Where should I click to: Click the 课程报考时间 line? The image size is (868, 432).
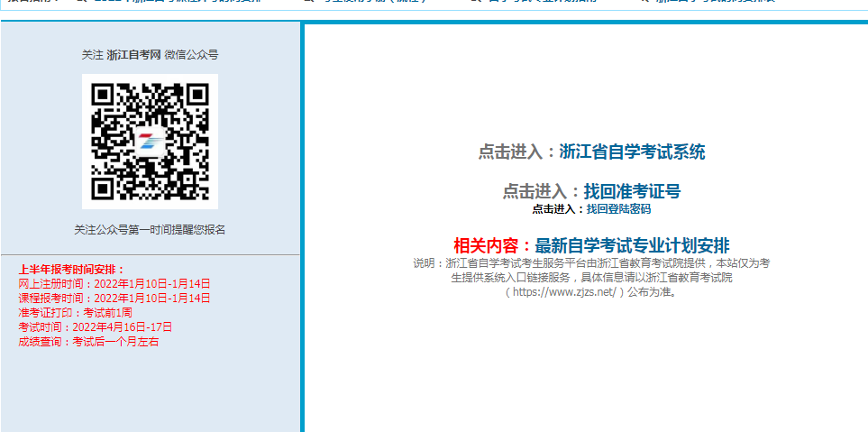click(x=114, y=299)
